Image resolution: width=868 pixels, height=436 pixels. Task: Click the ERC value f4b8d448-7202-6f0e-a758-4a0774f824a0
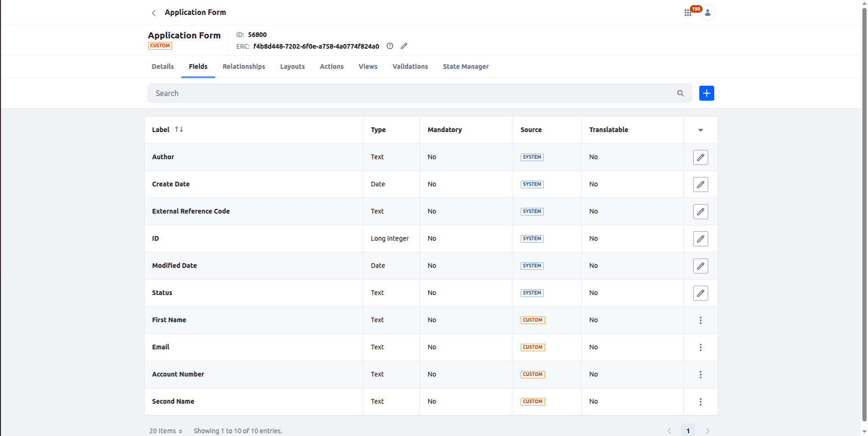coord(316,46)
